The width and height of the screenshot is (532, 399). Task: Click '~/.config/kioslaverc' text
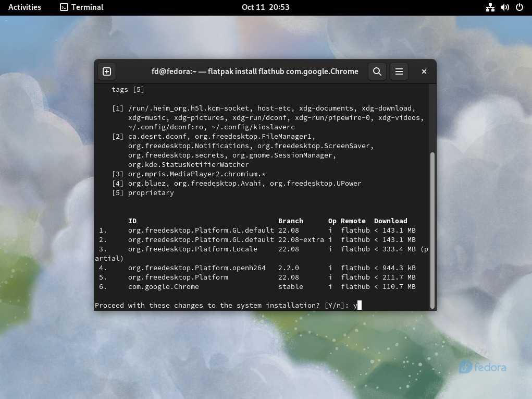[x=253, y=127]
